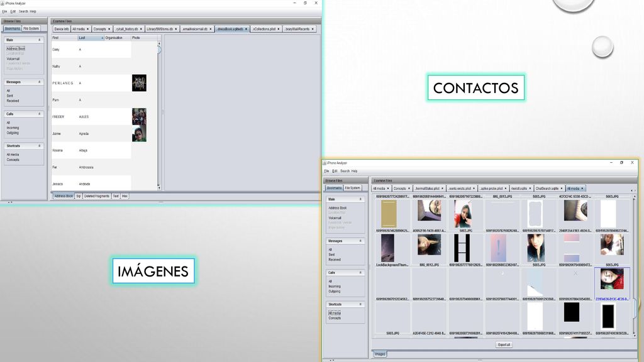Screen dimensions: 644x362
Task: Close the call_history.db tab
Action: point(141,29)
